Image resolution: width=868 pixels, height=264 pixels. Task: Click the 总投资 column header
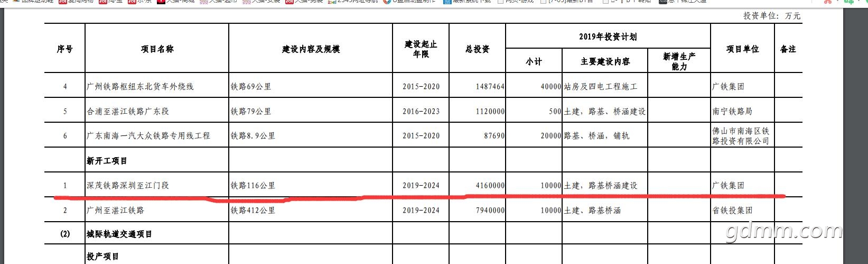477,49
